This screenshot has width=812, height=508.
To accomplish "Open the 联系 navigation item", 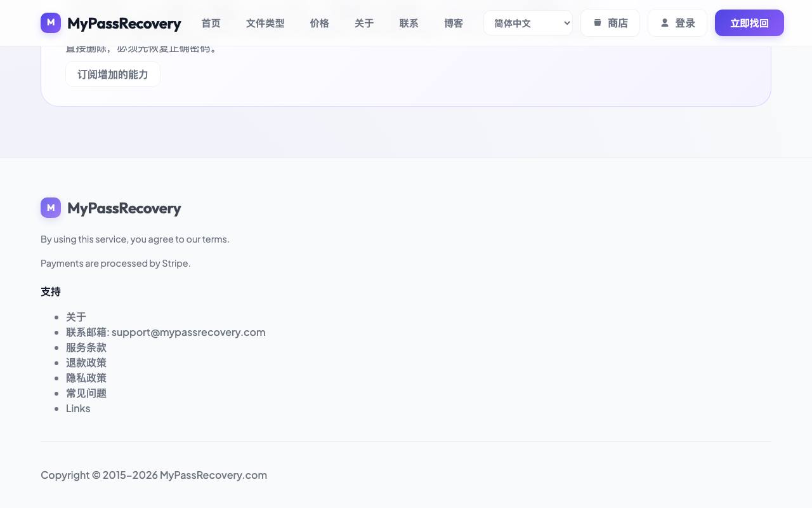I will [409, 23].
